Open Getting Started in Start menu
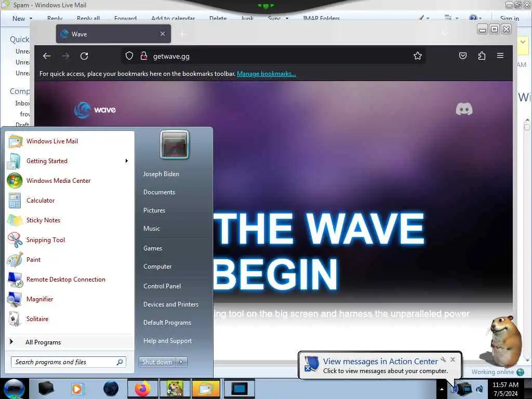 pyautogui.click(x=70, y=161)
